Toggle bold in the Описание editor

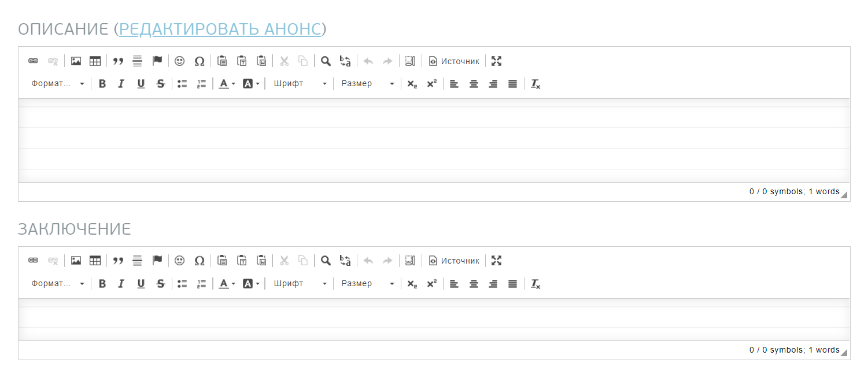tap(102, 84)
